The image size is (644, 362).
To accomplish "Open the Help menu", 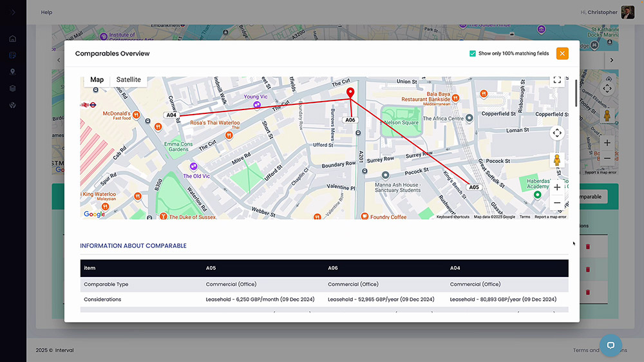I will coord(46,12).
